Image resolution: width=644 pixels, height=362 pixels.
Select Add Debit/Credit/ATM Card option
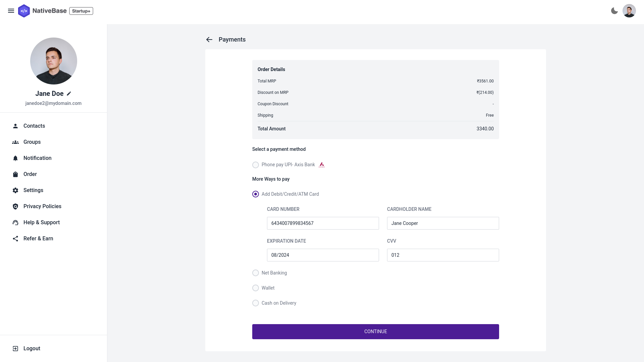pyautogui.click(x=256, y=194)
